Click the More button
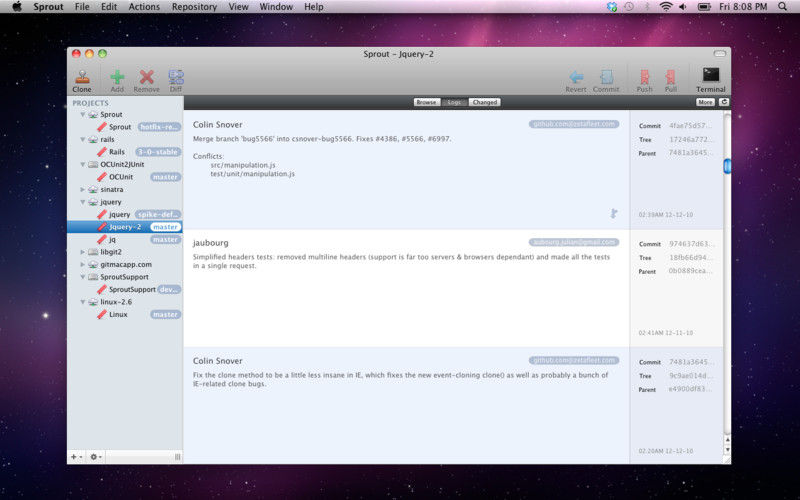The height and width of the screenshot is (500, 800). (706, 102)
